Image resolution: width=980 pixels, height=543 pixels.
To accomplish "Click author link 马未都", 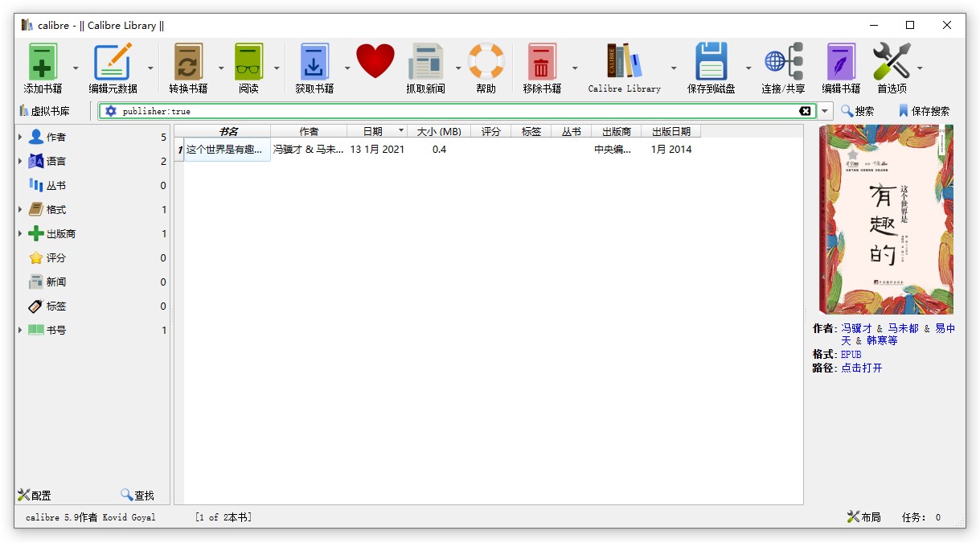I will [903, 328].
